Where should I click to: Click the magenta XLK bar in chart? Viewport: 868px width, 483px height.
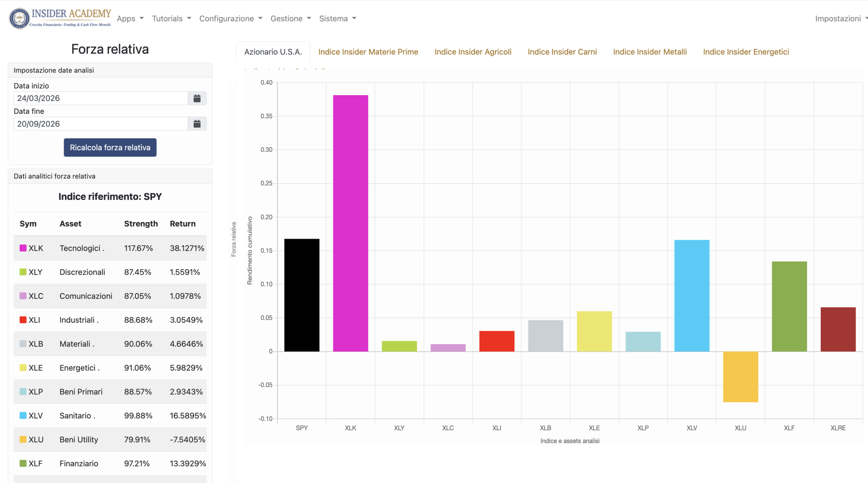pyautogui.click(x=350, y=223)
